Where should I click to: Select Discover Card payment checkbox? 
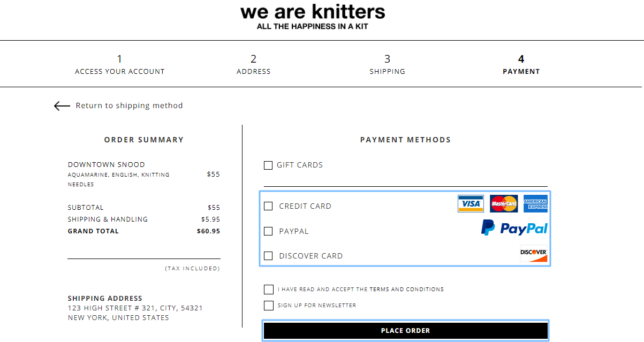pos(268,256)
